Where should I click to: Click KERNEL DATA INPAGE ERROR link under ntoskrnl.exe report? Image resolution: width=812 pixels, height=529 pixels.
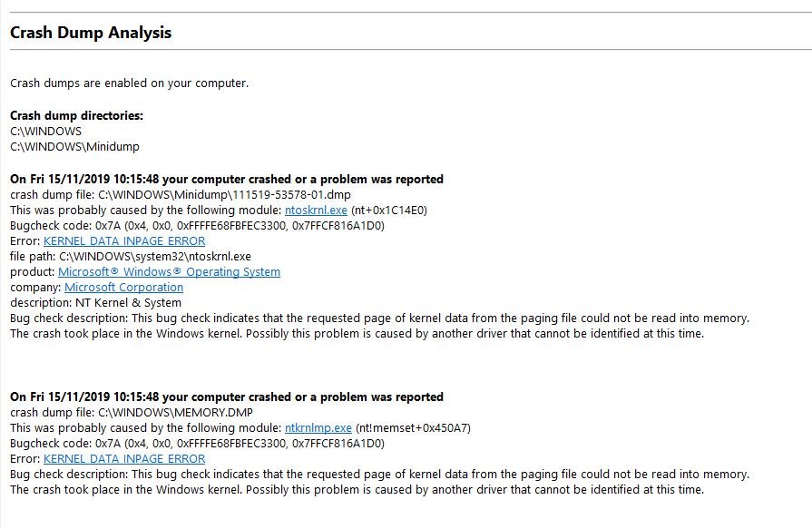(124, 240)
